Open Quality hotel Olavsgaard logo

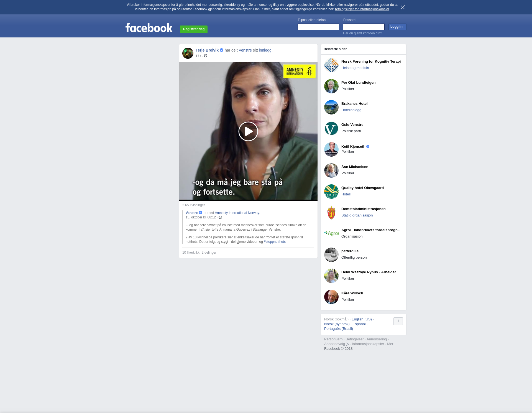point(331,192)
